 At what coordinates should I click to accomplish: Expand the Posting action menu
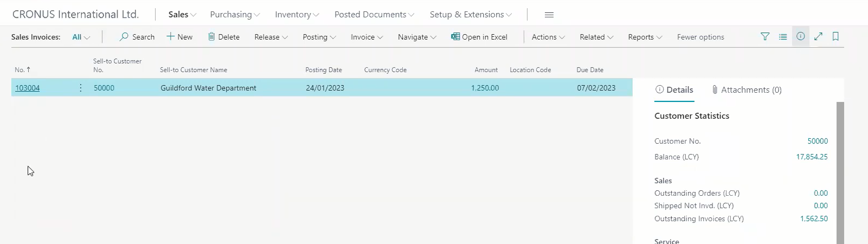[x=319, y=37]
